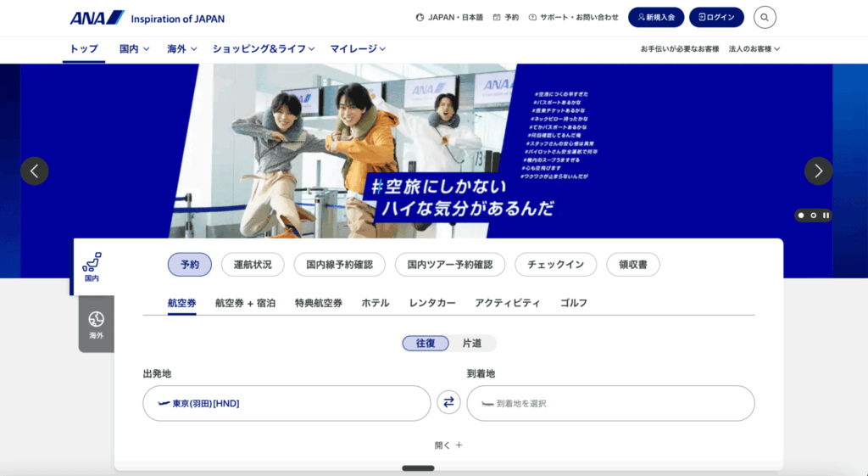Select the 海外 globe icon tab
Screen dimensions: 868x476
tap(97, 324)
